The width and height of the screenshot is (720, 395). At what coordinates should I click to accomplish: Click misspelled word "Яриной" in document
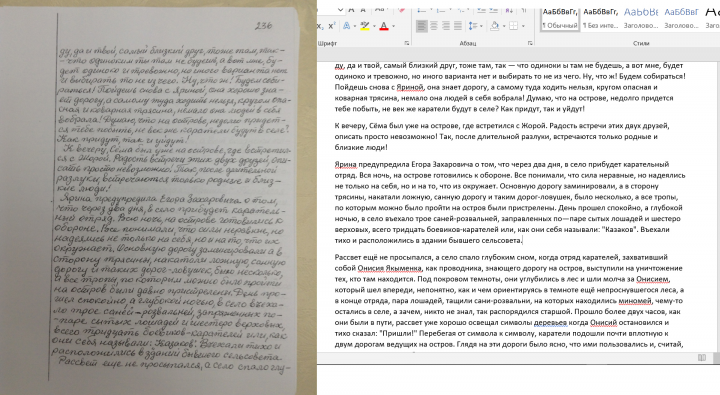[x=409, y=87]
